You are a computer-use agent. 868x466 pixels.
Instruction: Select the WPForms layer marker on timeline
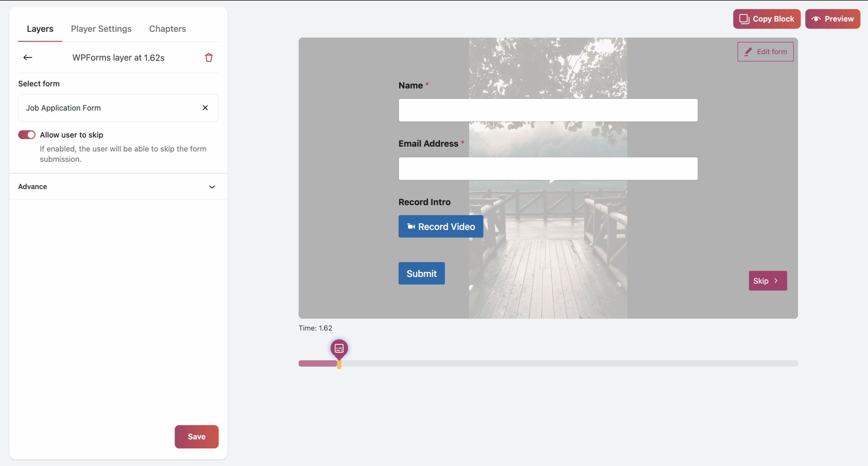[x=339, y=348]
